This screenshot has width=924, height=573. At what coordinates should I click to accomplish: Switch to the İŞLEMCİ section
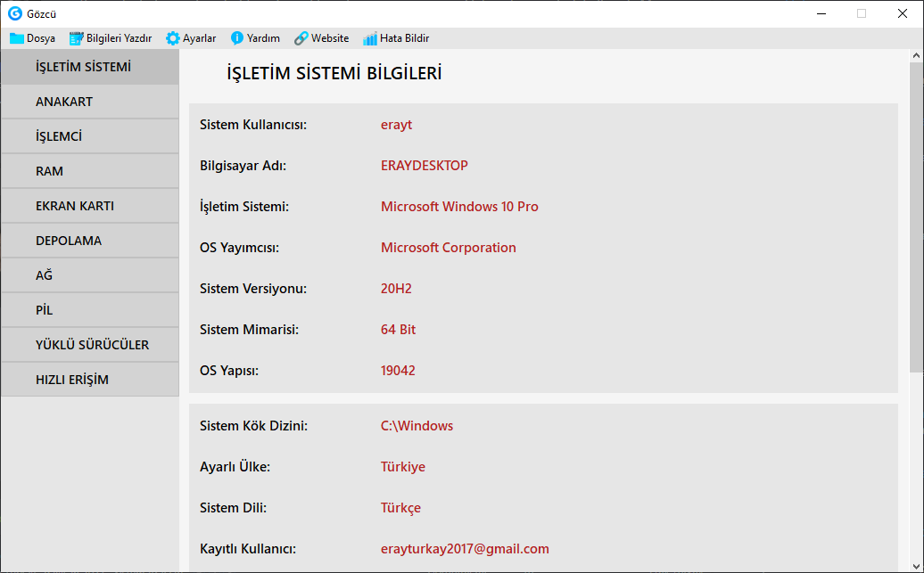click(90, 136)
